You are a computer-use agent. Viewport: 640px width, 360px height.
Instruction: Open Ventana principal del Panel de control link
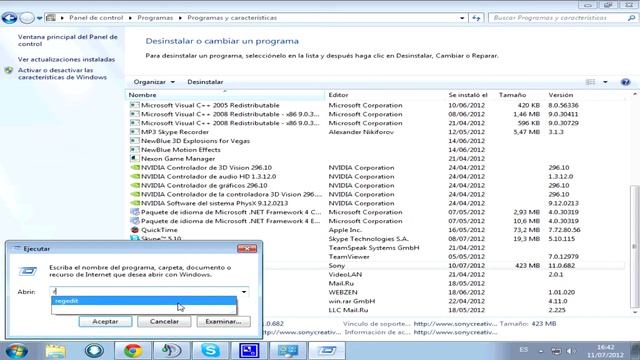68,40
